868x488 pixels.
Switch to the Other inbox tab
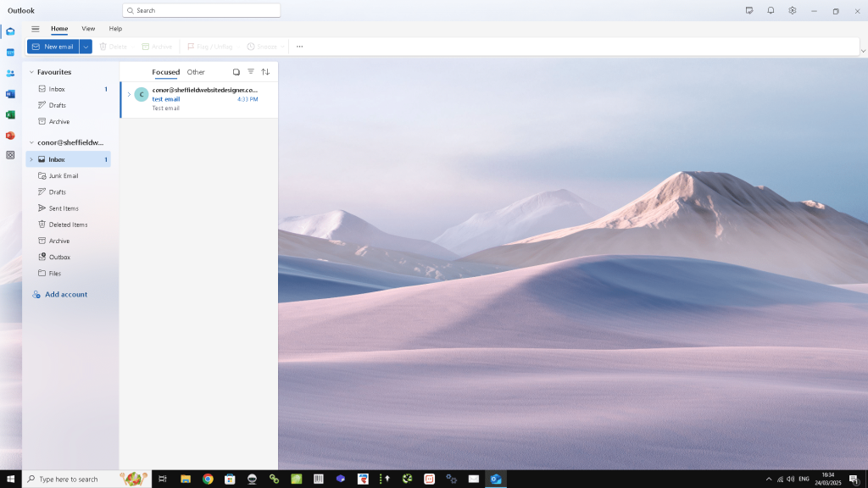coord(196,73)
